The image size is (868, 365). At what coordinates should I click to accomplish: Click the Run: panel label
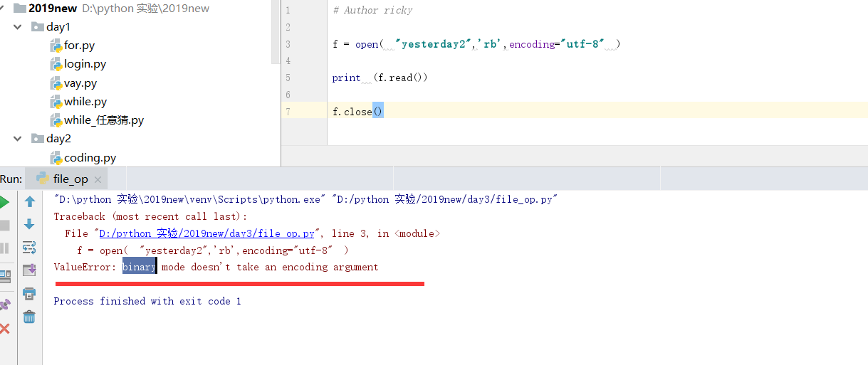[x=11, y=179]
